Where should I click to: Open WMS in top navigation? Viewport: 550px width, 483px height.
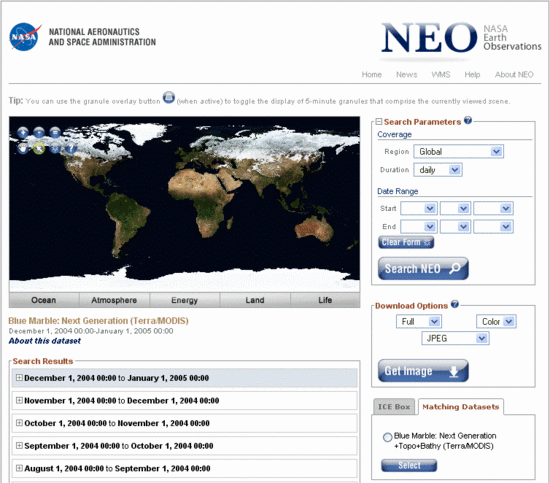(441, 74)
